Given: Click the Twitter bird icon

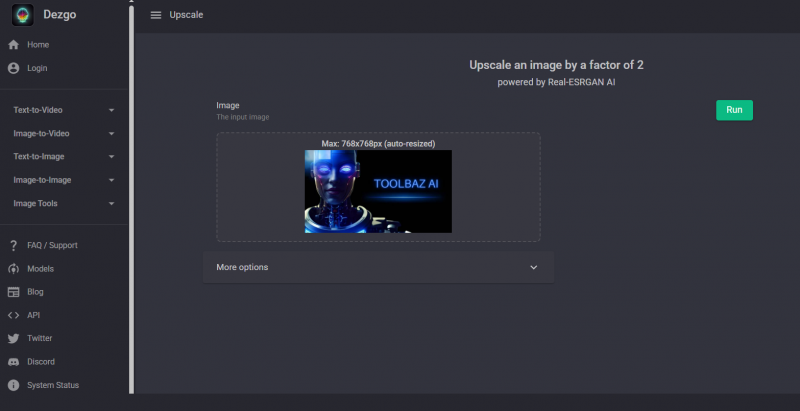Looking at the screenshot, I should 14,338.
